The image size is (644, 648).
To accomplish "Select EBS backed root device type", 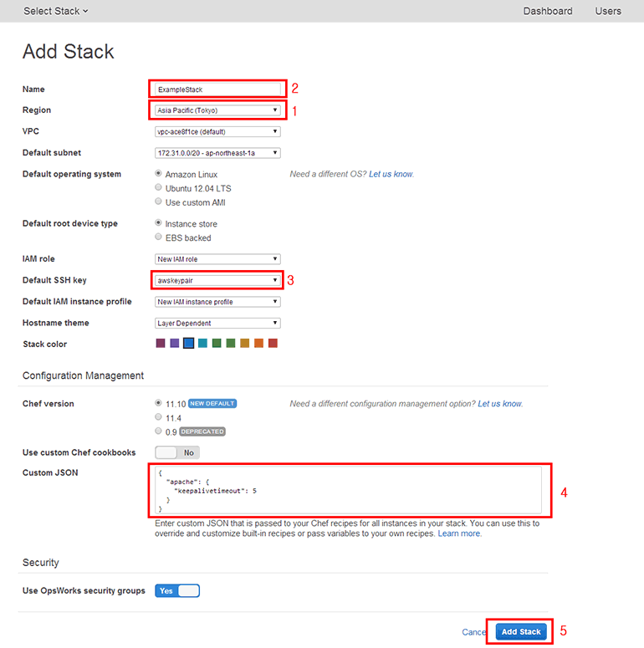I will tap(158, 237).
